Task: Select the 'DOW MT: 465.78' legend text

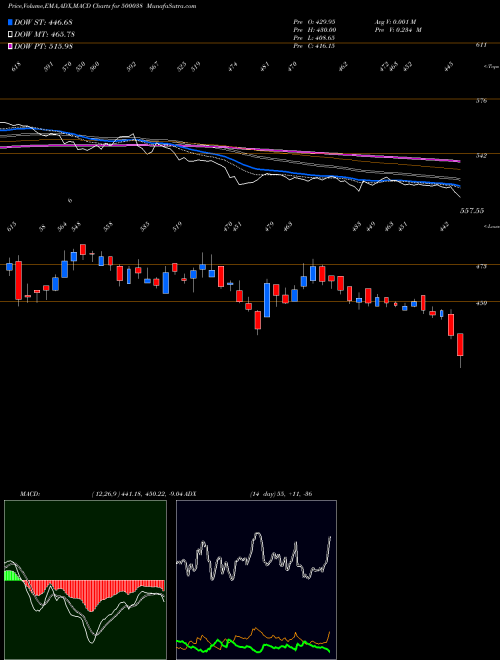Action: coord(45,34)
